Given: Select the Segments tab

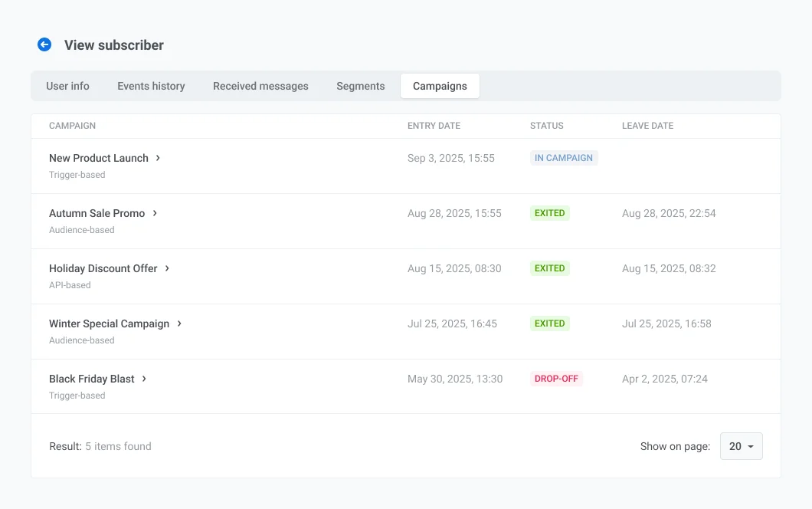Looking at the screenshot, I should pos(360,86).
